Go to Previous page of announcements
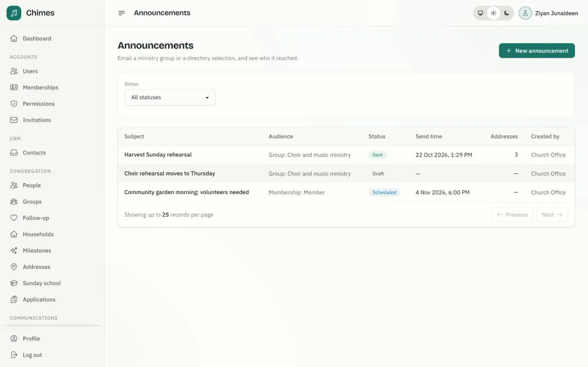 [512, 215]
